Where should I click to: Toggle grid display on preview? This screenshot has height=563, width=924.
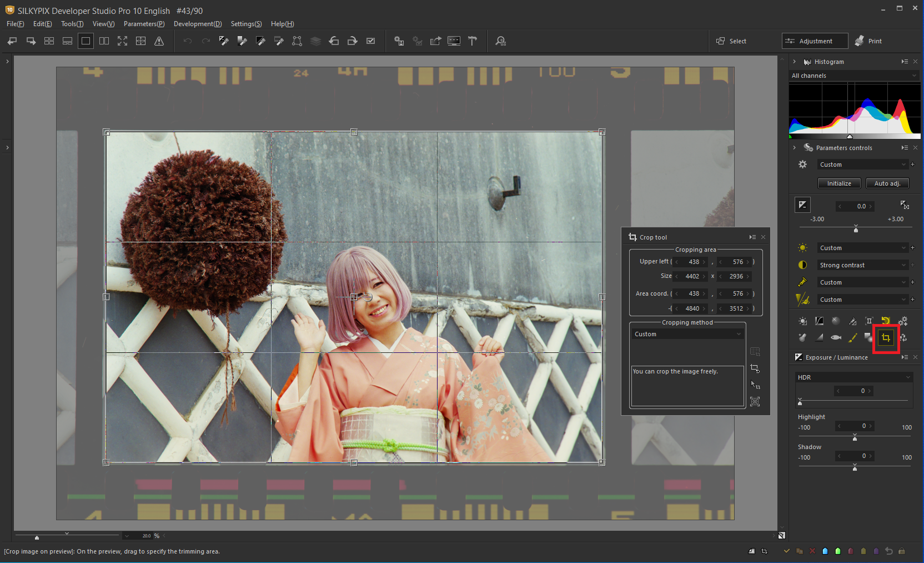coord(140,41)
